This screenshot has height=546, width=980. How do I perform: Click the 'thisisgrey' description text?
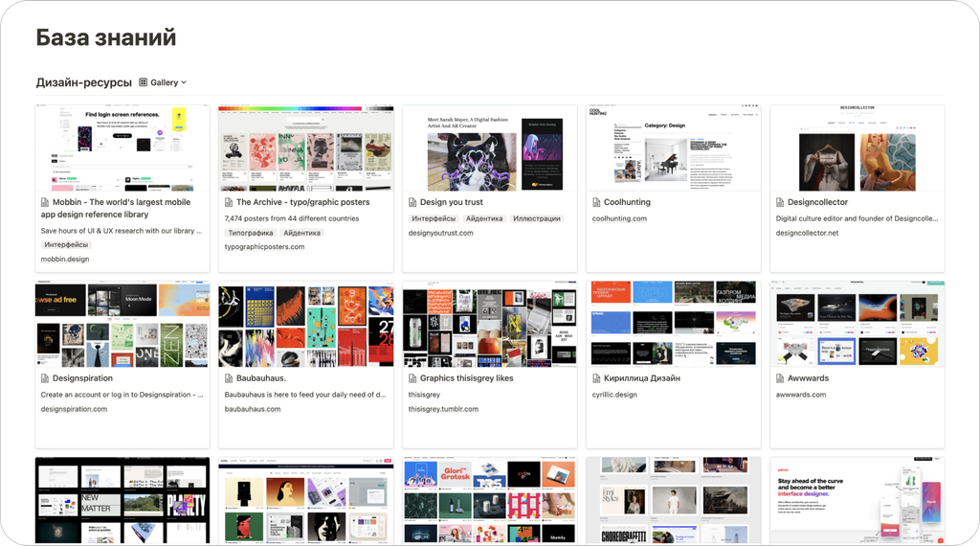[x=424, y=395]
